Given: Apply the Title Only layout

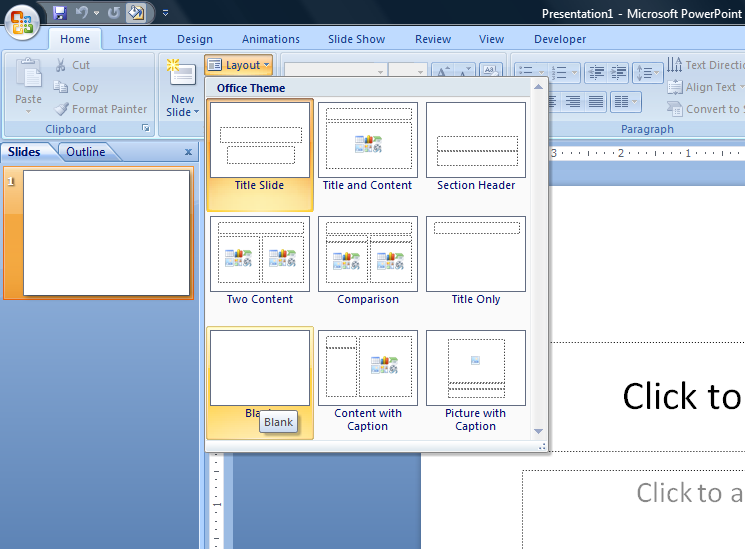Looking at the screenshot, I should [x=476, y=261].
